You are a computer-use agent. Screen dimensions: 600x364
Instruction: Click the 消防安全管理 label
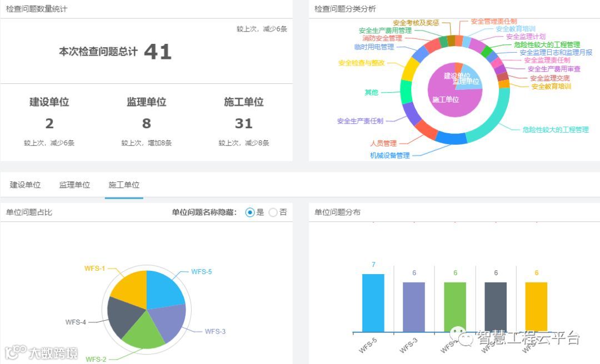(383, 38)
